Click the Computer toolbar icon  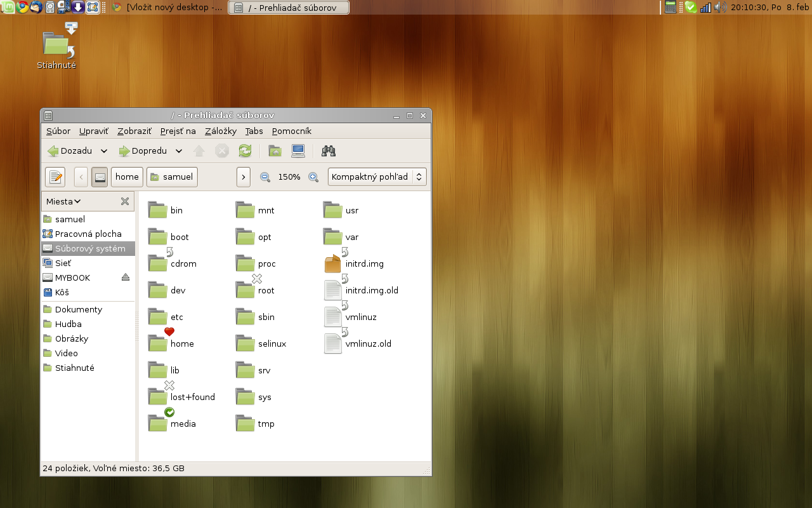(298, 150)
